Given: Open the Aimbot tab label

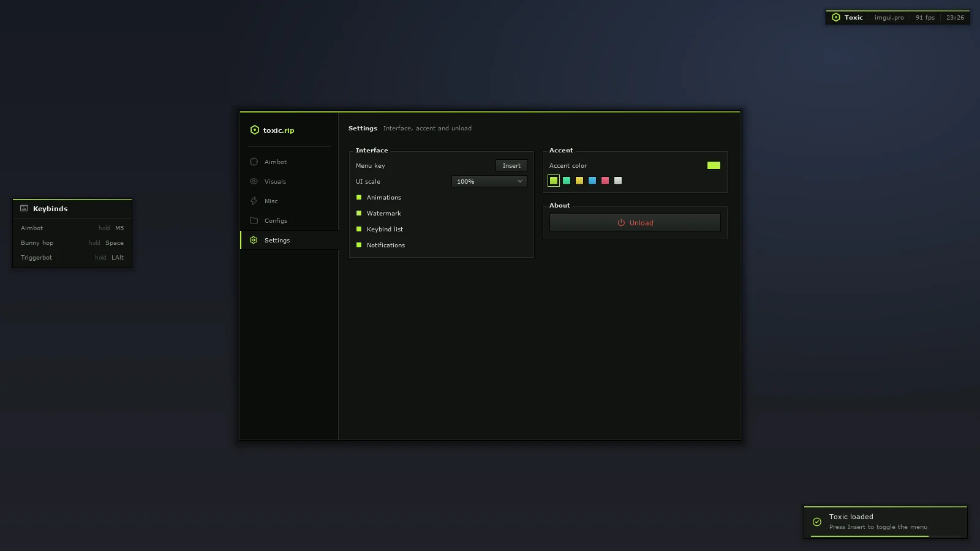Looking at the screenshot, I should 276,162.
